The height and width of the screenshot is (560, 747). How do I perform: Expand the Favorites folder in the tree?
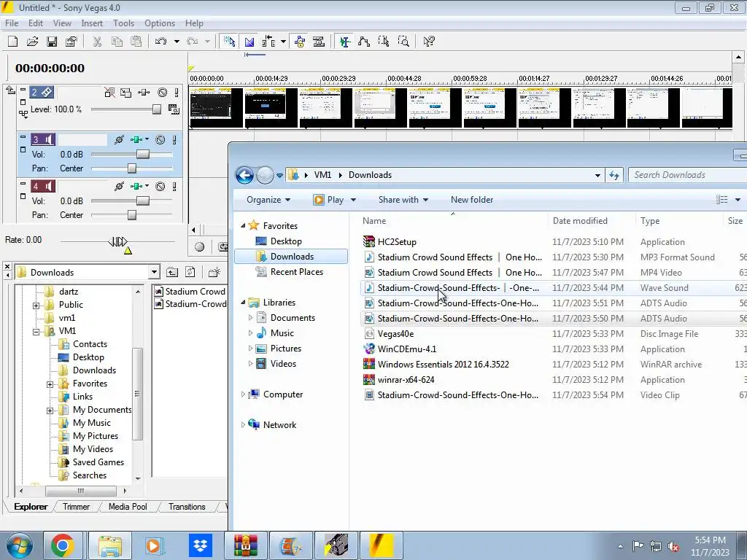pos(50,384)
